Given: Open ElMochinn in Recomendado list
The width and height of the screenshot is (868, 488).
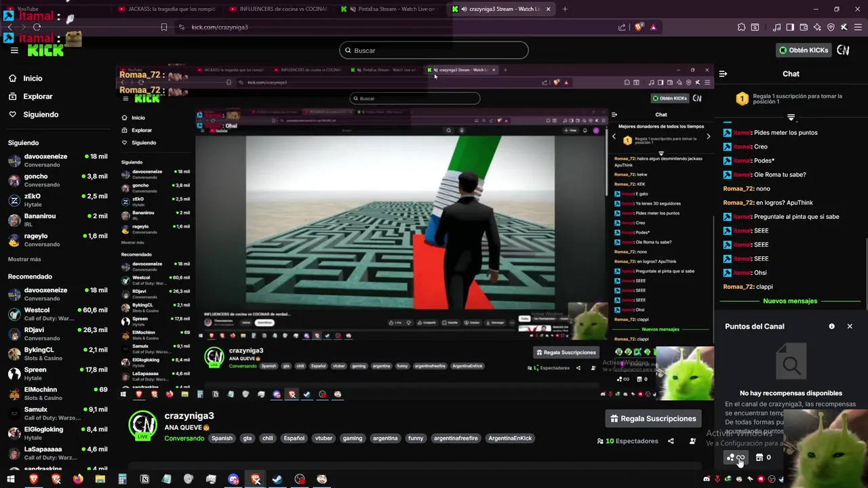Looking at the screenshot, I should point(58,394).
